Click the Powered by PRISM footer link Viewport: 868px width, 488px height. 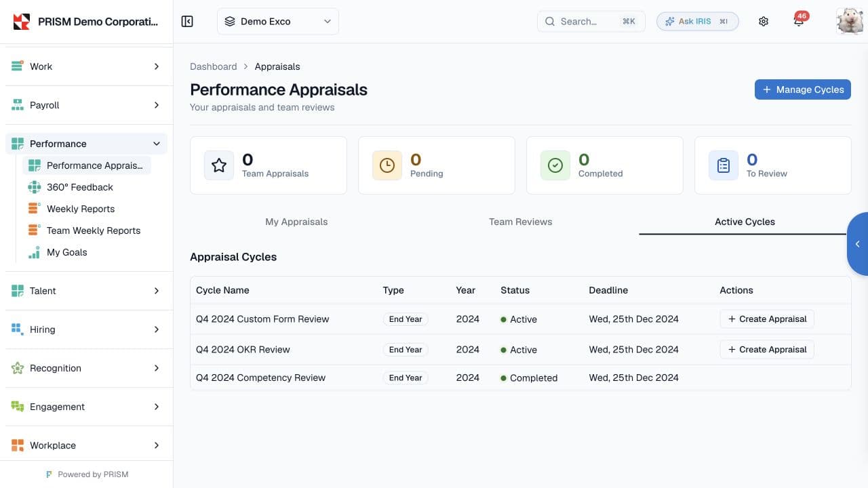click(x=87, y=474)
